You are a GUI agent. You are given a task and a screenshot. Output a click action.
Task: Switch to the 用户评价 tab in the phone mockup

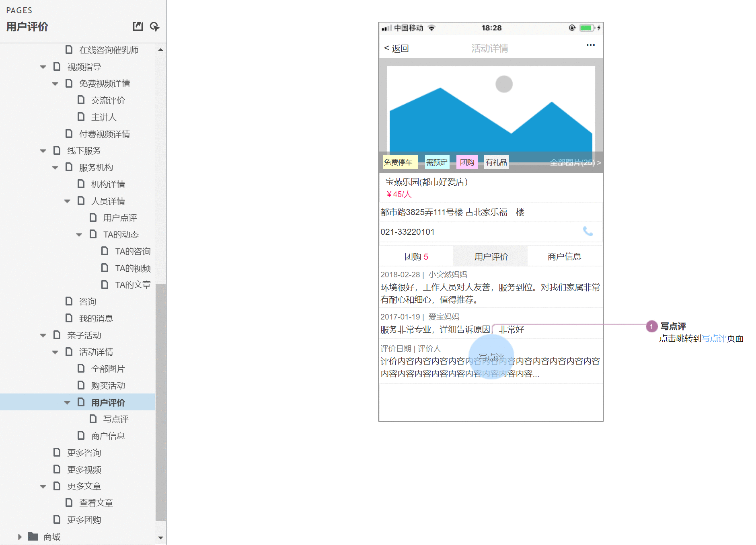[491, 256]
